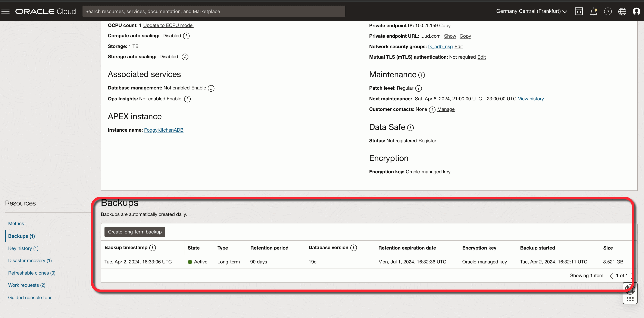Screen dimensions: 644x318
Task: Edit Network security groups
Action: coord(459,47)
